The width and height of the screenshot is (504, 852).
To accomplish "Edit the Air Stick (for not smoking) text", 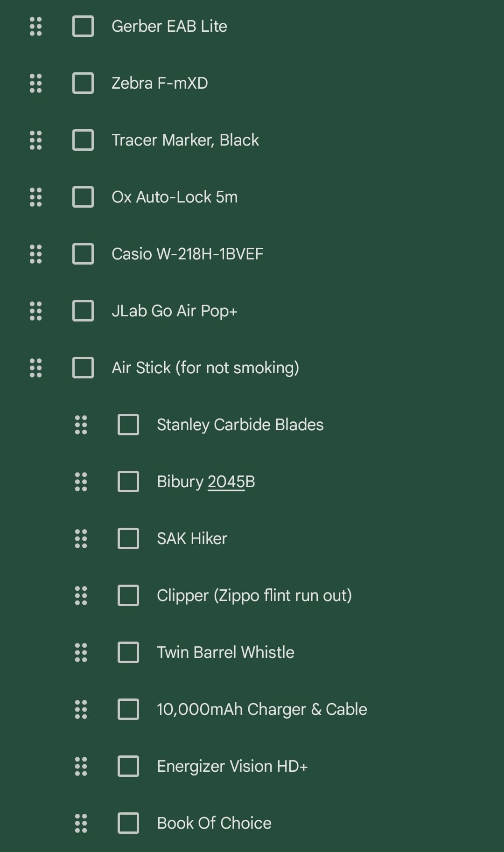I will point(205,368).
